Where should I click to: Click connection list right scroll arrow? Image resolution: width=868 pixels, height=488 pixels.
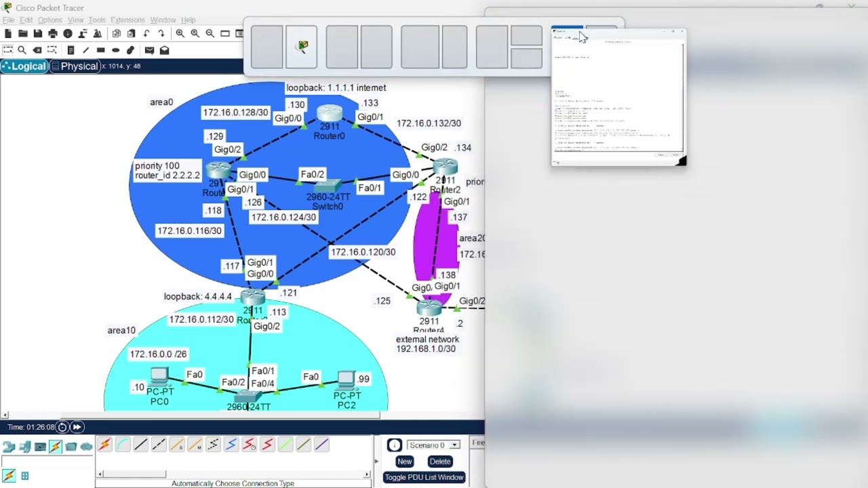click(368, 474)
